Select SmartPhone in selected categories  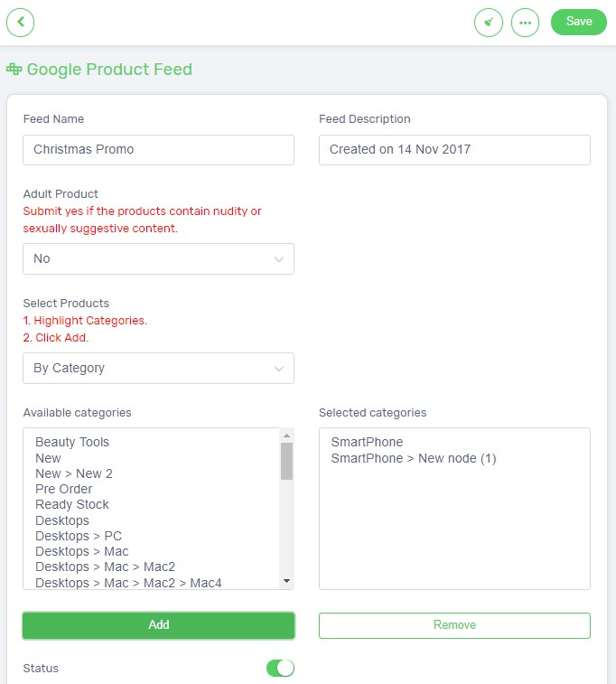tap(367, 442)
